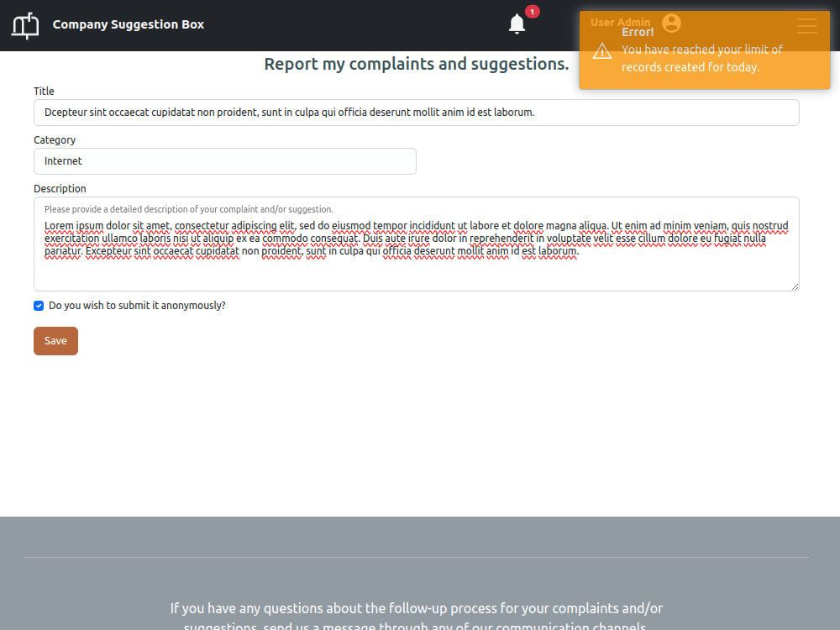Click the red notification badge showing 1
Screen dimensions: 840x630
pyautogui.click(x=532, y=11)
